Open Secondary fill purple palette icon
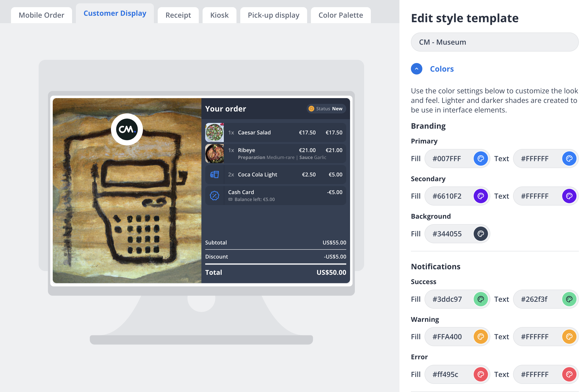This screenshot has height=392, width=587. click(x=480, y=196)
